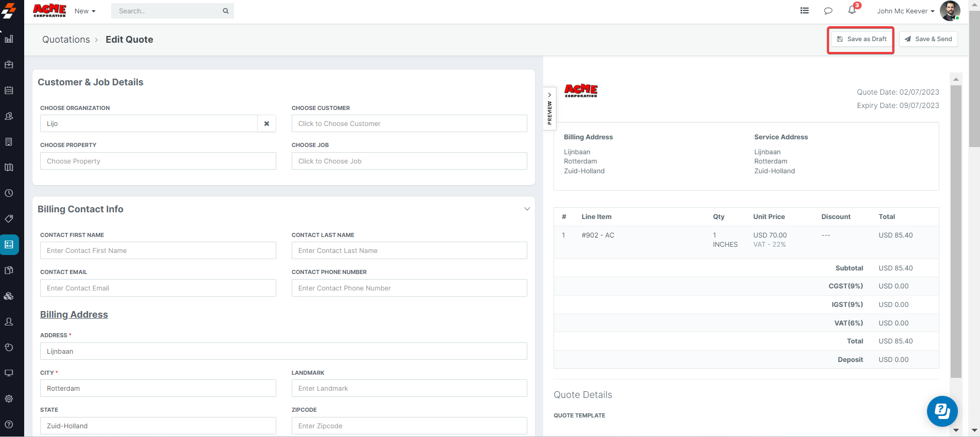Edit the City field containing Rotterdam

click(158, 388)
